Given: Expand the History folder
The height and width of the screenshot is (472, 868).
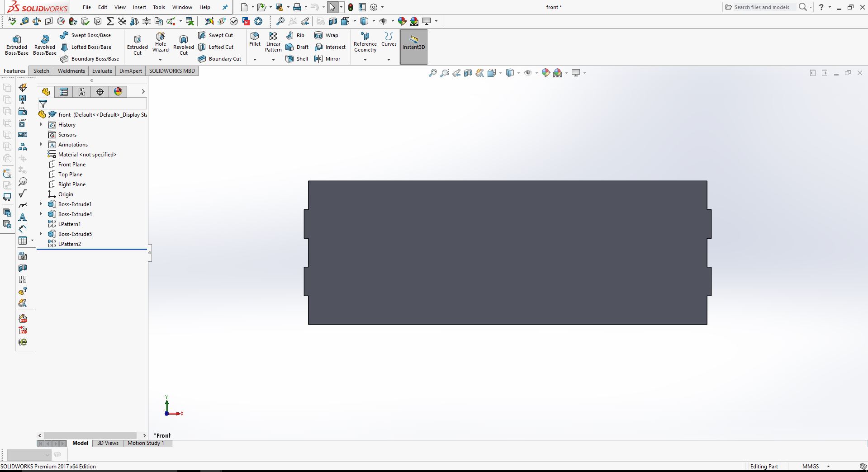Looking at the screenshot, I should coord(41,124).
